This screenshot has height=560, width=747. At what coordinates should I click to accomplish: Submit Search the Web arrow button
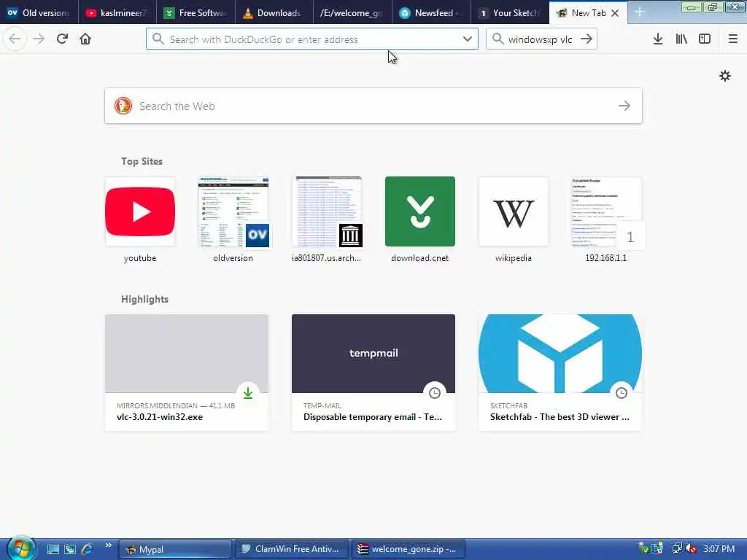624,106
